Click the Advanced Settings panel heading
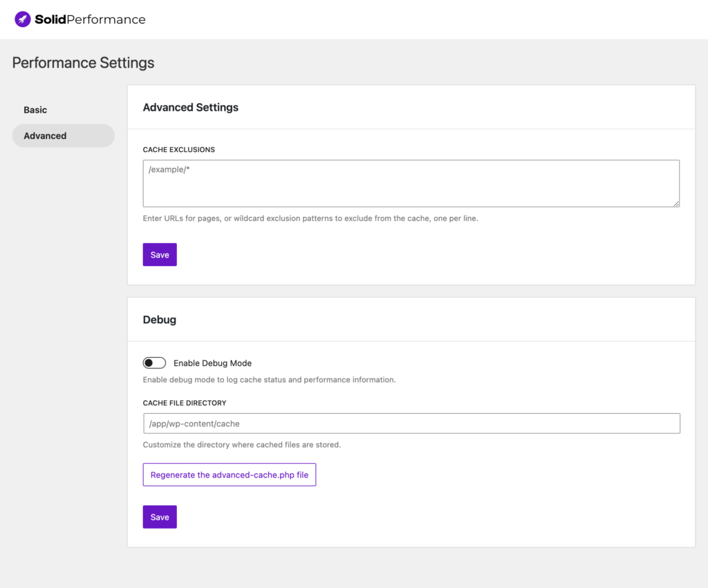This screenshot has height=588, width=708. pos(190,107)
